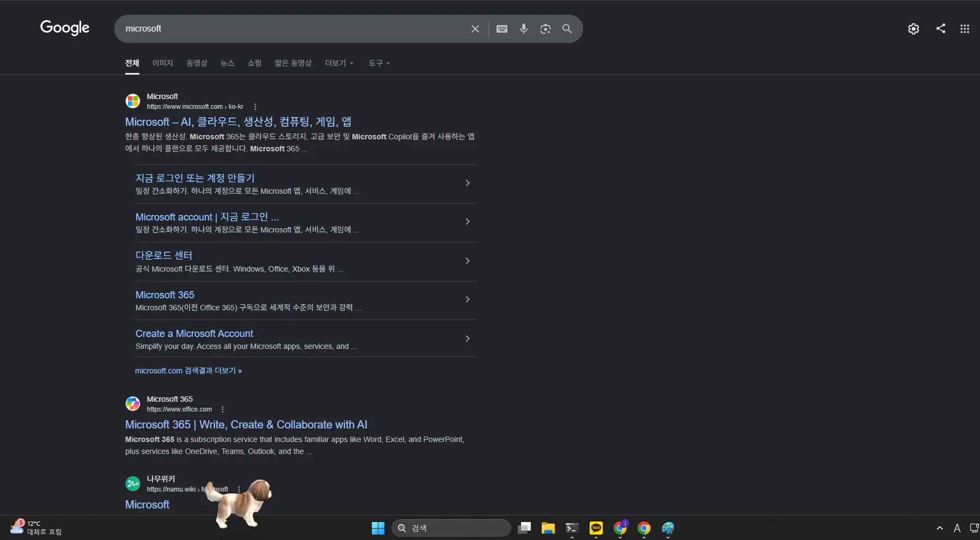This screenshot has width=980, height=540.
Task: Show hidden system tray icons
Action: 940,528
